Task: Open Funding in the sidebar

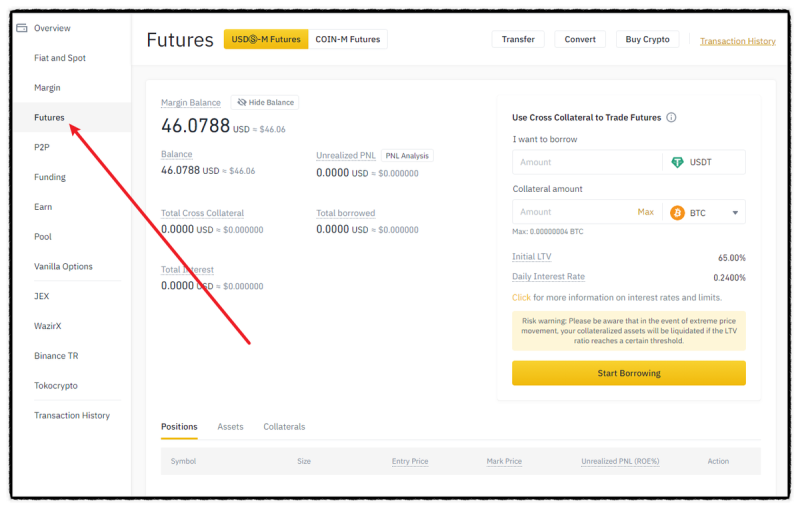Action: (x=49, y=177)
